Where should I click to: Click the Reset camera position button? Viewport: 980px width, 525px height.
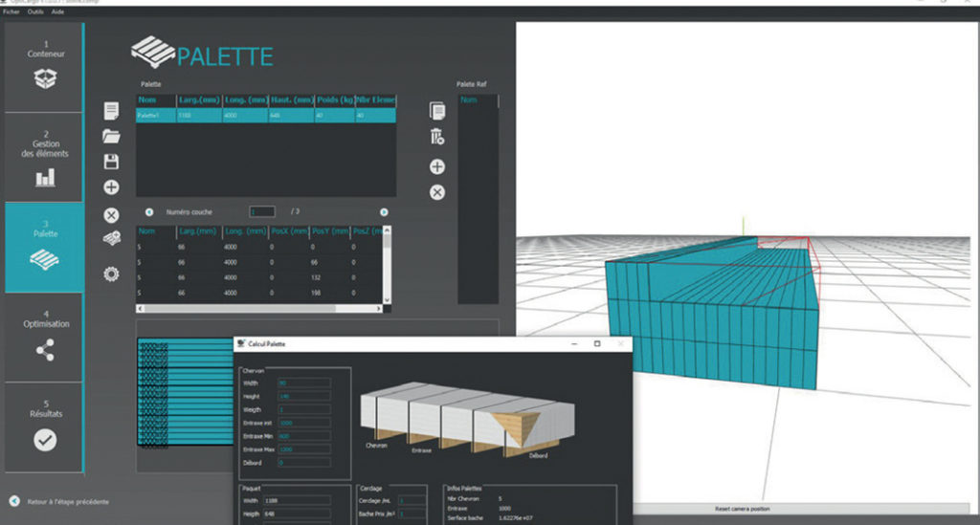pos(743,509)
